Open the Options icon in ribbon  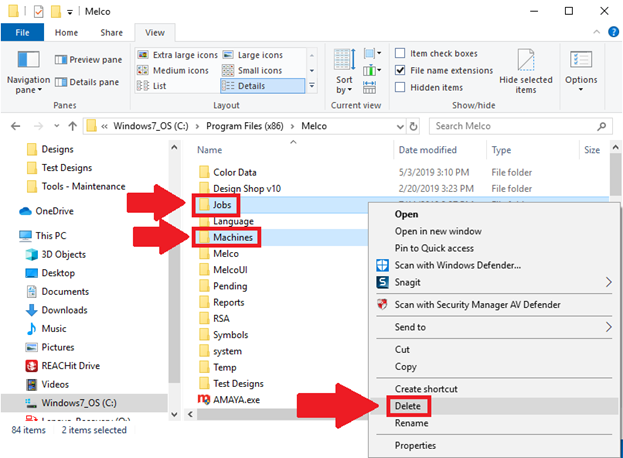coord(581,61)
